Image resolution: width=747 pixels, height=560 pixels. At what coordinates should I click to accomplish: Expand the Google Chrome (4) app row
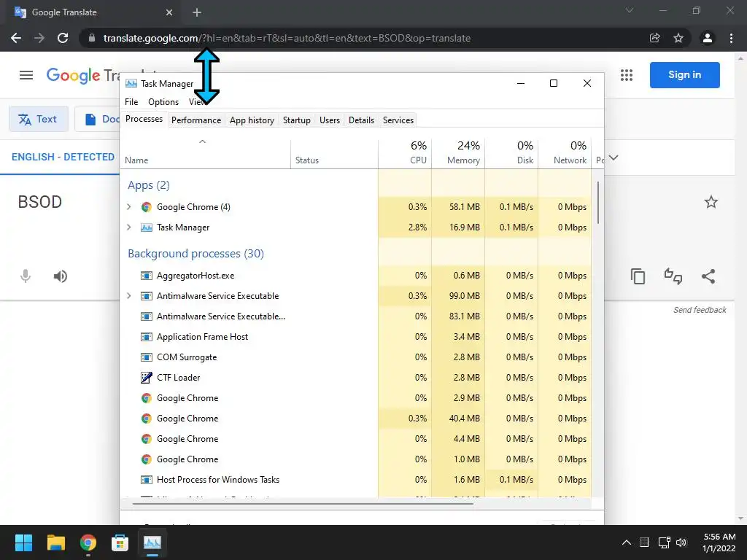coord(128,206)
